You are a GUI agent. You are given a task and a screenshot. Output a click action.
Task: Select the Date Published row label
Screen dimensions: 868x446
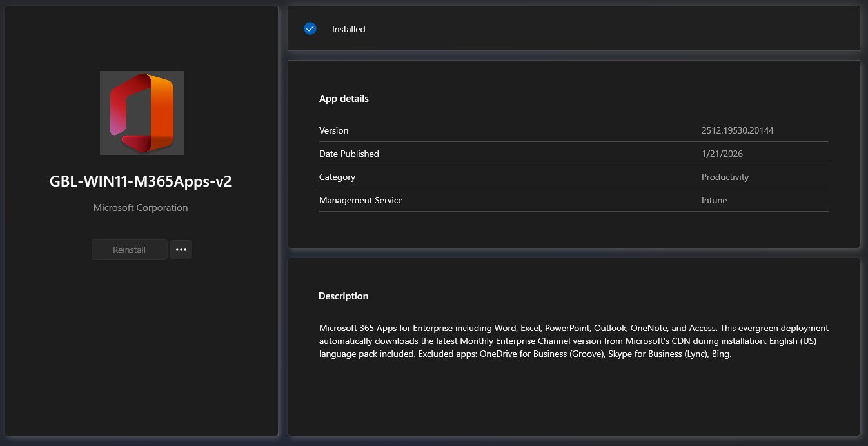tap(349, 154)
